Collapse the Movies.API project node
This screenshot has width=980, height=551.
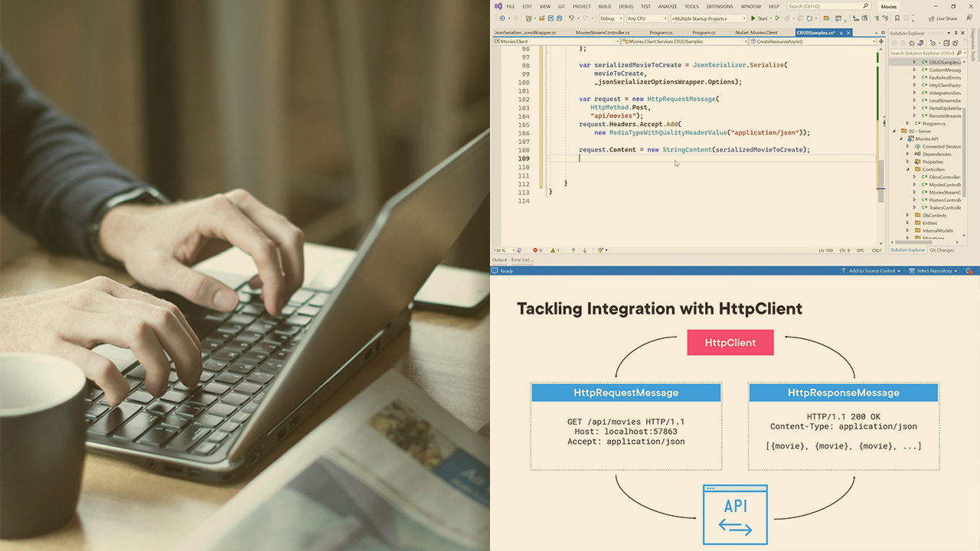(x=901, y=139)
